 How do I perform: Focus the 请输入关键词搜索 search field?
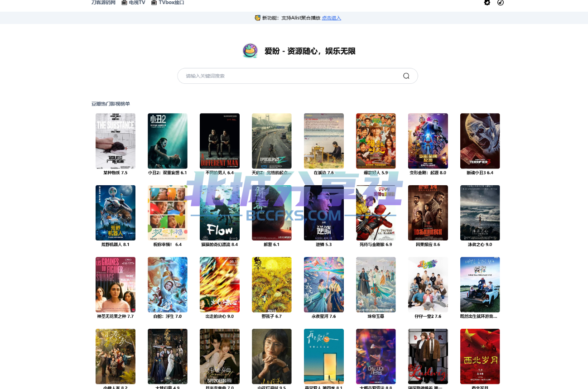pos(298,76)
